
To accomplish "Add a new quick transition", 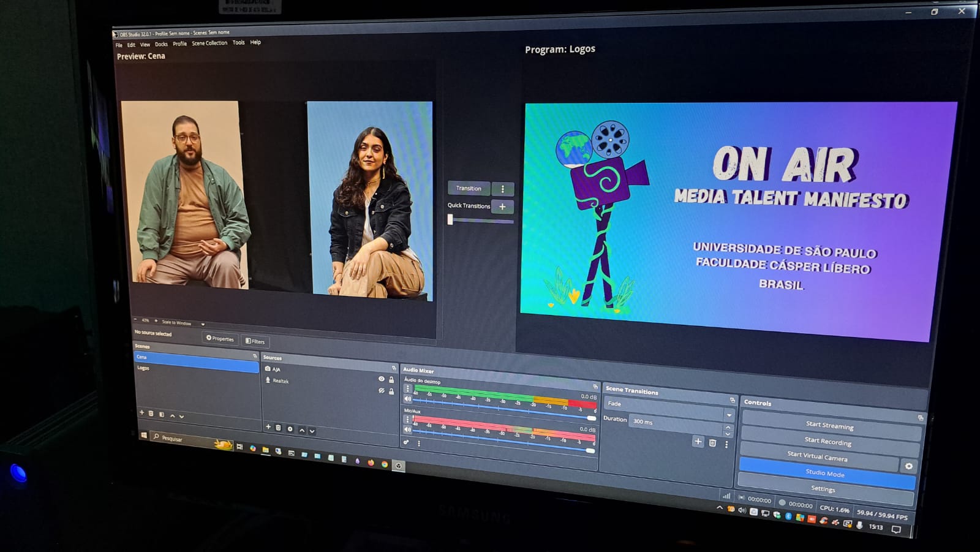I will (x=502, y=206).
